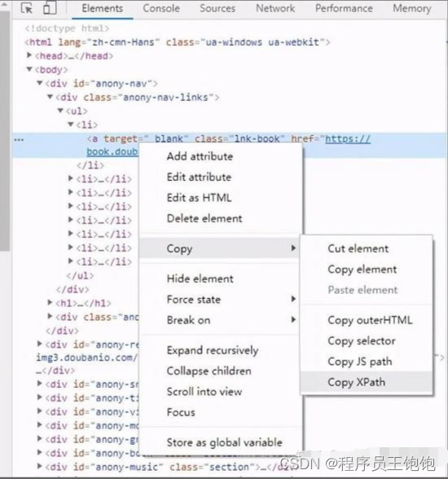The image size is (448, 479).
Task: Choose Cut element in submenu
Action: point(358,249)
